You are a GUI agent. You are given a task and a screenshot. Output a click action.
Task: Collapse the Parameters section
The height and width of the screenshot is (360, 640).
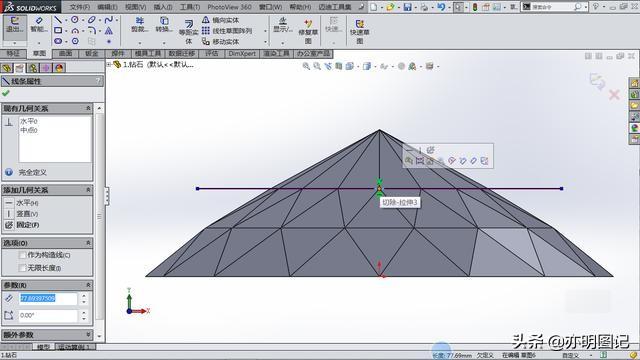tap(88, 285)
